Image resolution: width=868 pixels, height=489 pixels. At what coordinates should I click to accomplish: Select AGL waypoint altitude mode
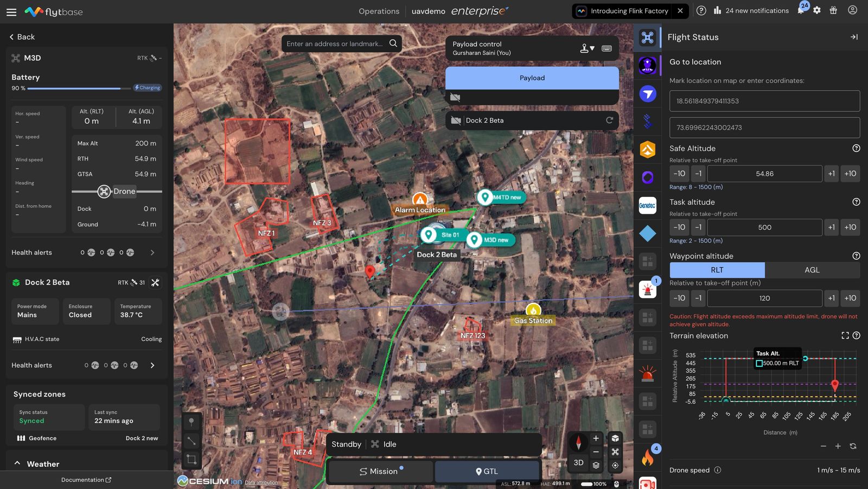pos(812,270)
